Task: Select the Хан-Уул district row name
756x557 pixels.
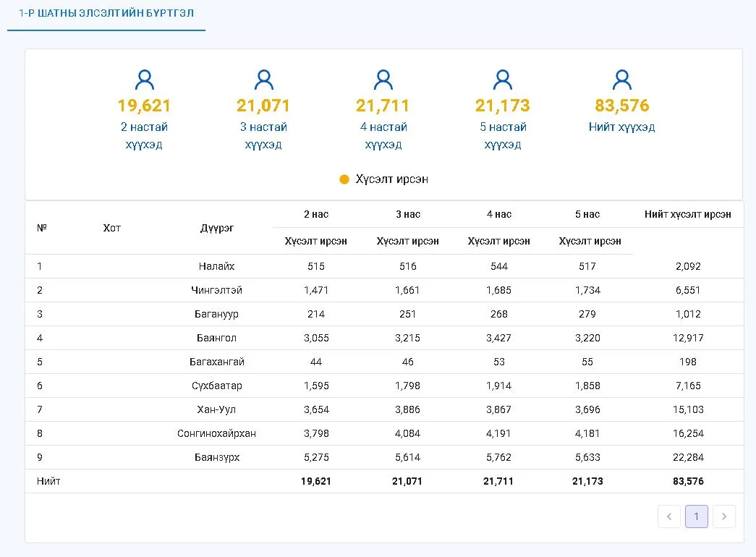Action: pyautogui.click(x=216, y=409)
